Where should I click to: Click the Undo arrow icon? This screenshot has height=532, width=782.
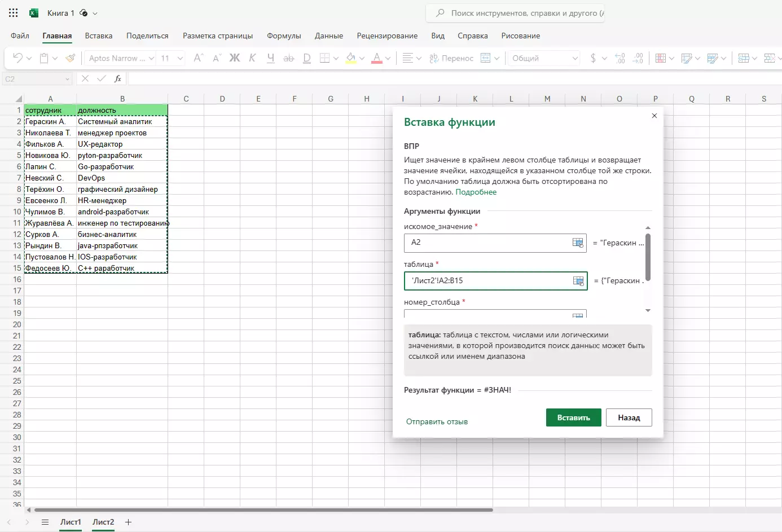coord(17,58)
